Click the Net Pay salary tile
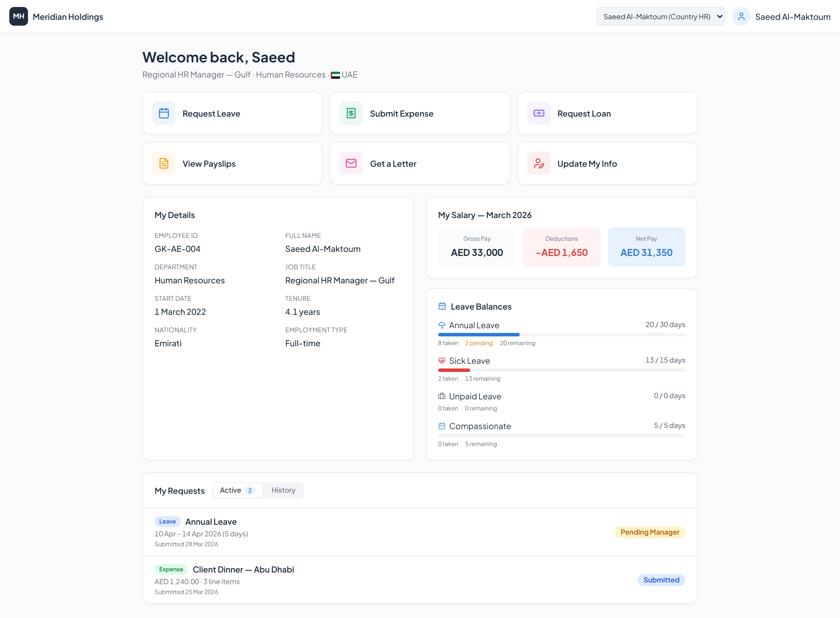Viewport: 840px width, 618px height. pos(646,247)
